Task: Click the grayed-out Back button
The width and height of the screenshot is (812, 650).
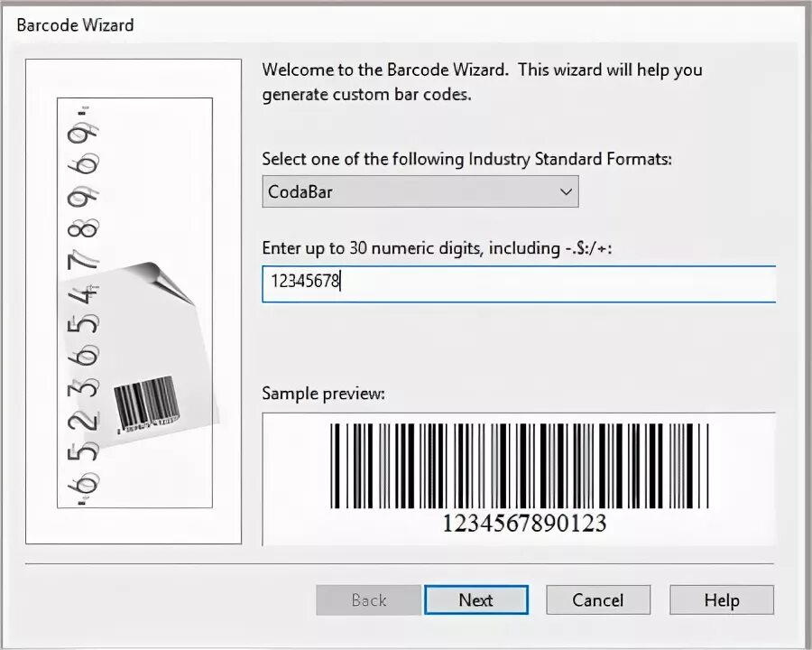Action: click(x=368, y=599)
